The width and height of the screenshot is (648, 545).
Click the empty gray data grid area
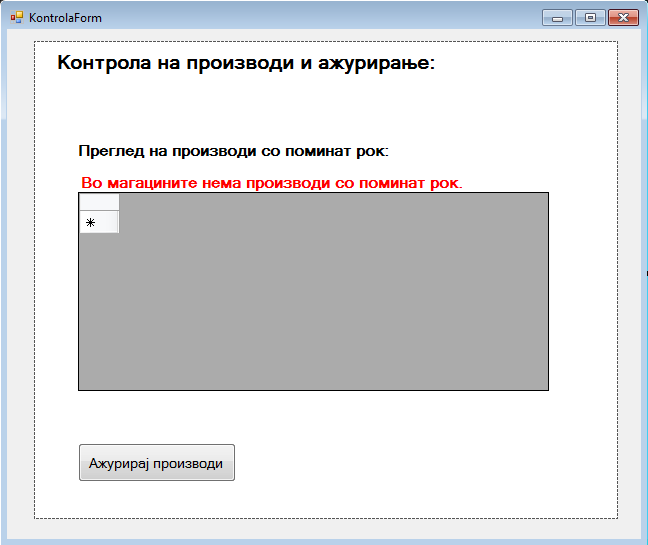tap(330, 300)
